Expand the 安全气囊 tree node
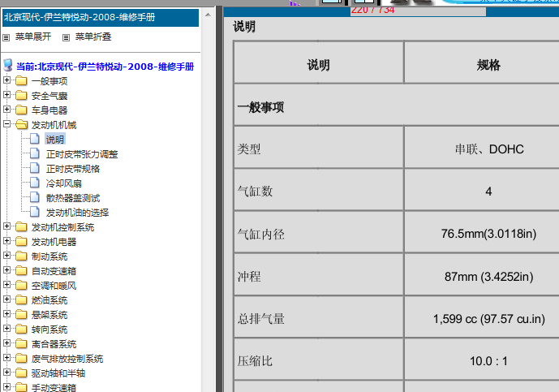Screen dimensions: 559x392 [x=6, y=94]
